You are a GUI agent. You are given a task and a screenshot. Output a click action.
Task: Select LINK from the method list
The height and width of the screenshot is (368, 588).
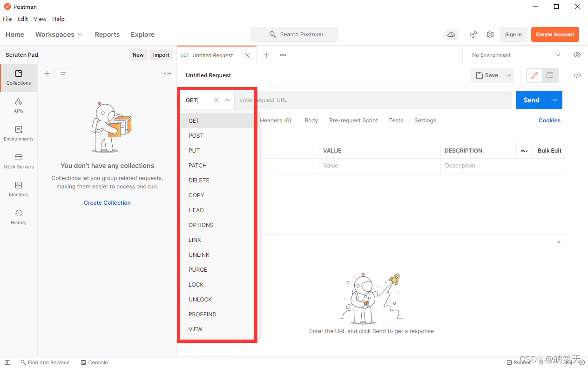[x=217, y=240]
